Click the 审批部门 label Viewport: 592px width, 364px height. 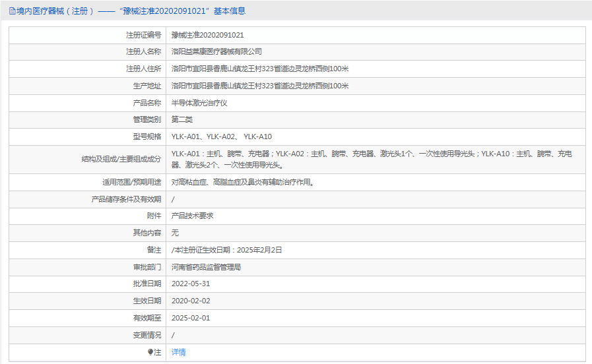click(147, 267)
